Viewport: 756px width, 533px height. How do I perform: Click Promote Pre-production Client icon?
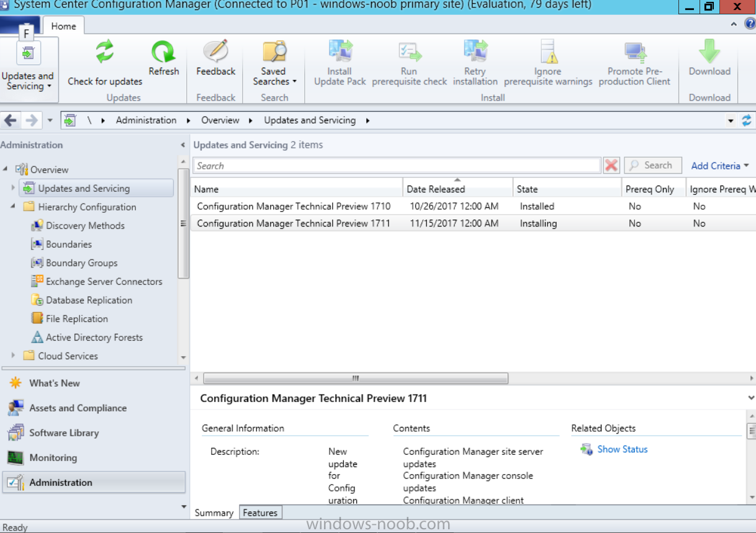coord(635,52)
